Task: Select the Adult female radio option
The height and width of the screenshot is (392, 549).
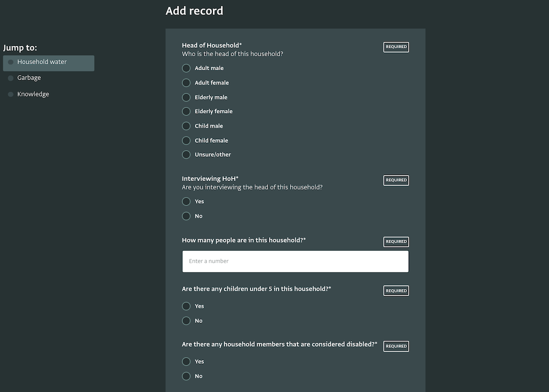Action: click(x=186, y=83)
